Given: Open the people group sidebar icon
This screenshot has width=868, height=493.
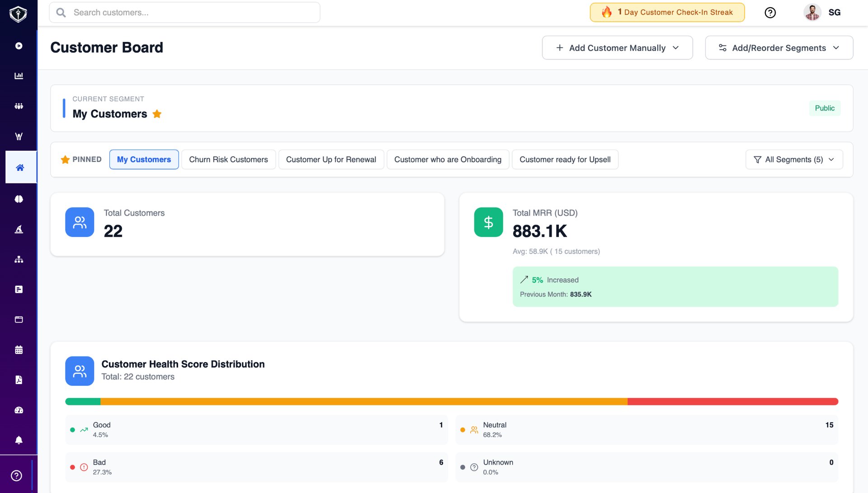Looking at the screenshot, I should click(x=19, y=106).
